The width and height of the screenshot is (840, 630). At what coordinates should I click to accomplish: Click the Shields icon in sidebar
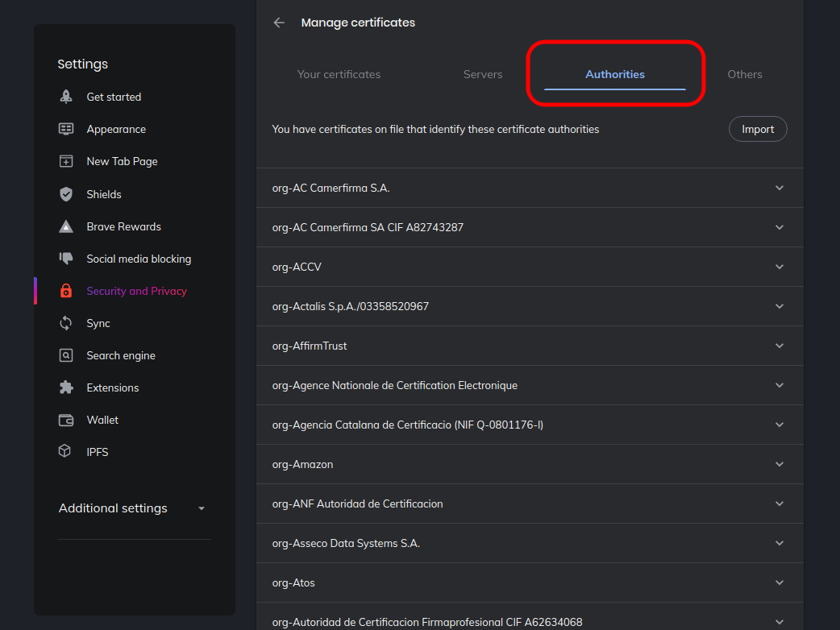pyautogui.click(x=66, y=194)
